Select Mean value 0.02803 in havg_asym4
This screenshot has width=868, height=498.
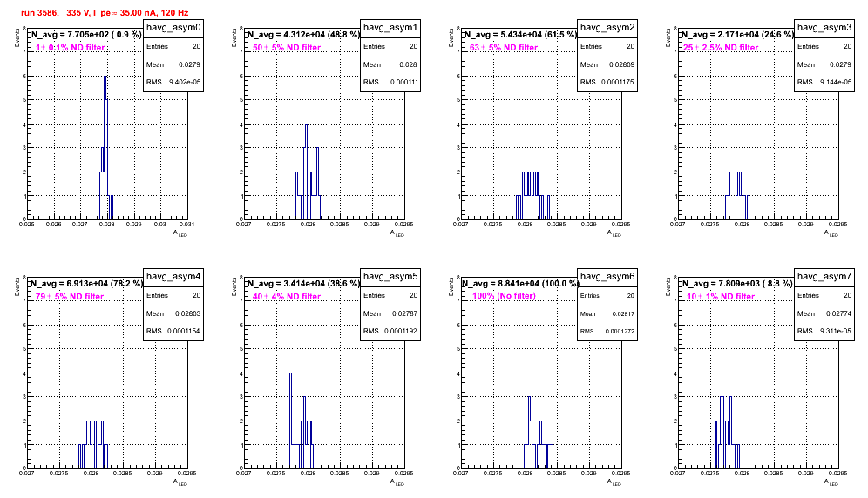tap(187, 313)
